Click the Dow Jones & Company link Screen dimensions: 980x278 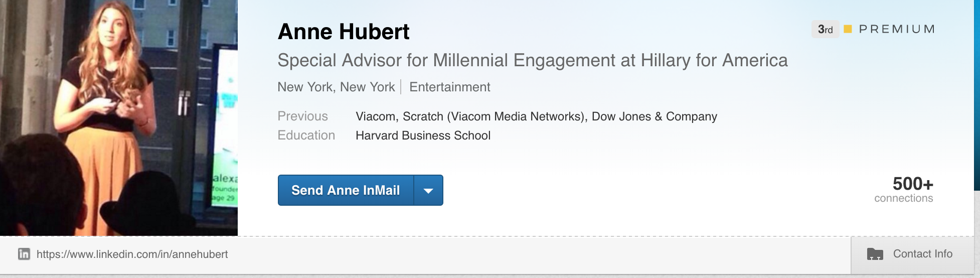(655, 116)
